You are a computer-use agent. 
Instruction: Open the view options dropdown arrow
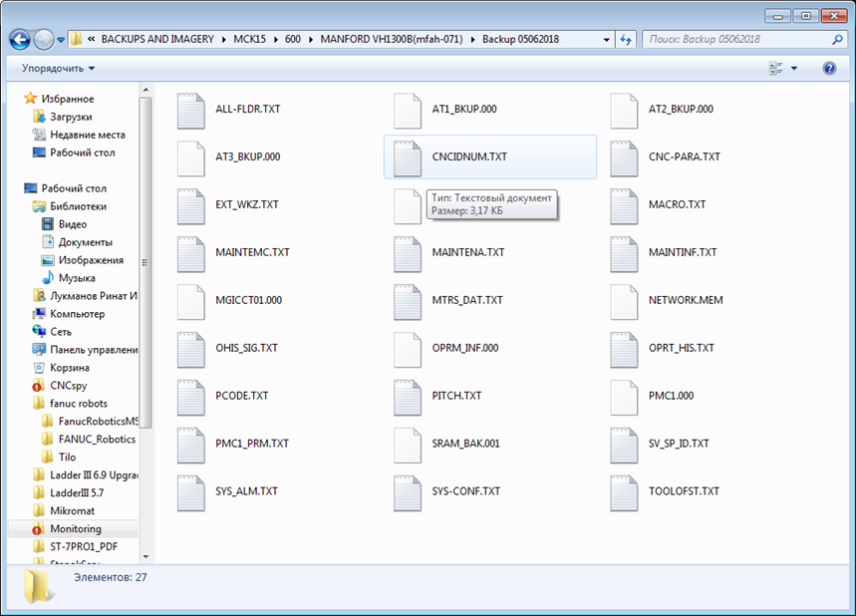point(794,68)
